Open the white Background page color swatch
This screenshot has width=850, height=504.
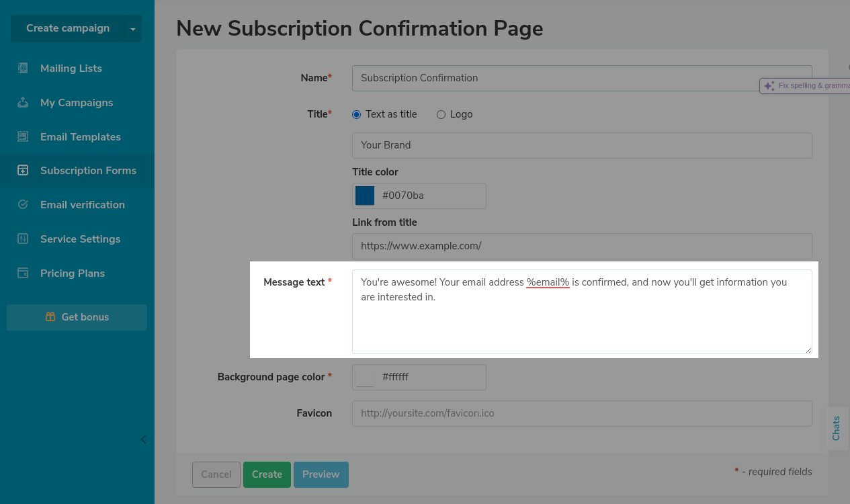[x=365, y=377]
